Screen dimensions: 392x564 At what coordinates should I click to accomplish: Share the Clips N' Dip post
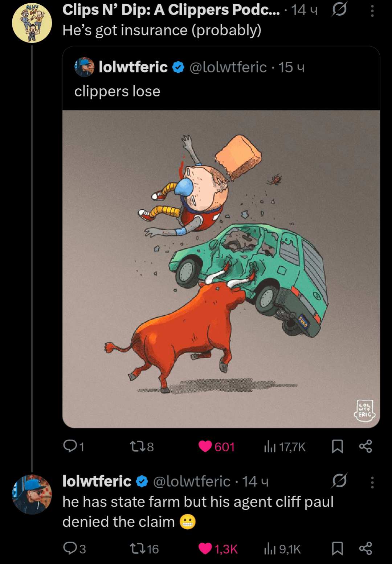click(x=366, y=446)
